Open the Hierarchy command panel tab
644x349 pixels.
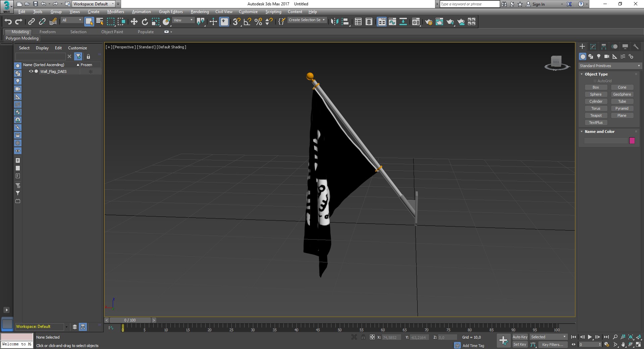(x=604, y=47)
